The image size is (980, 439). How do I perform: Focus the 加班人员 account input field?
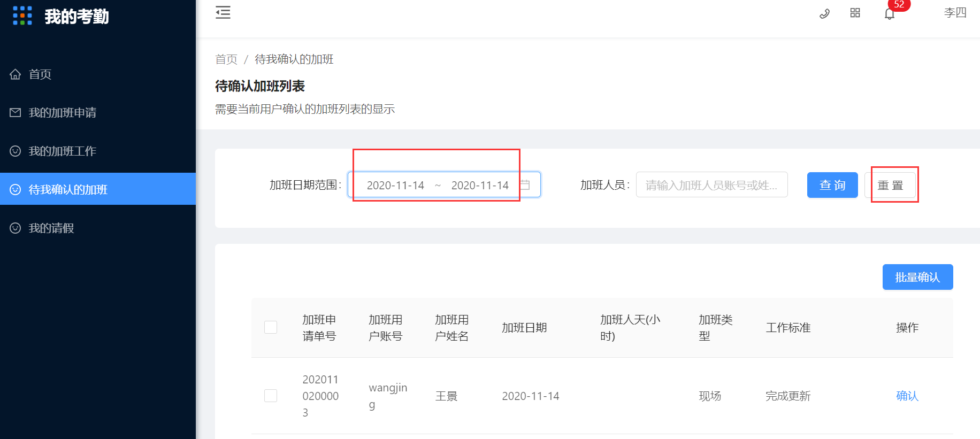[x=711, y=184]
